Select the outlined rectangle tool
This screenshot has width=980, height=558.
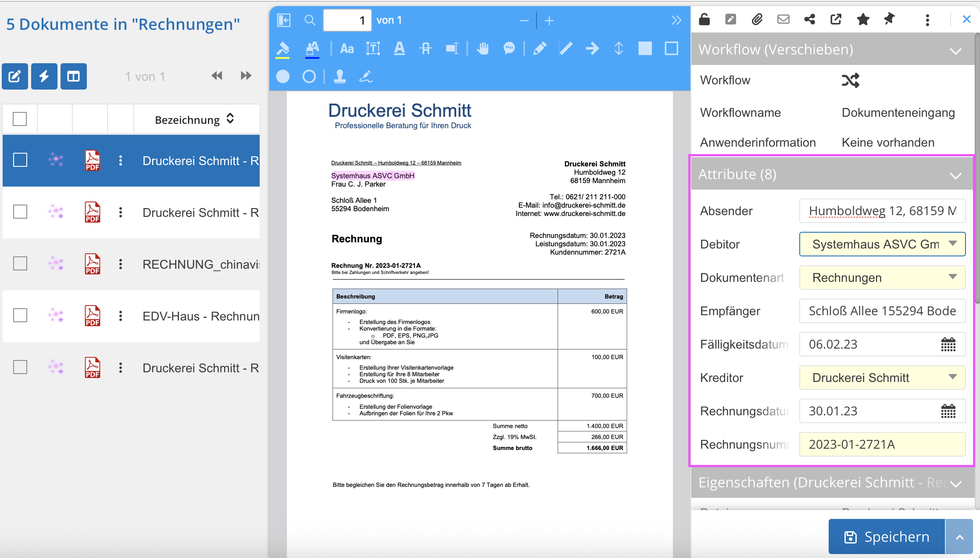coord(672,48)
